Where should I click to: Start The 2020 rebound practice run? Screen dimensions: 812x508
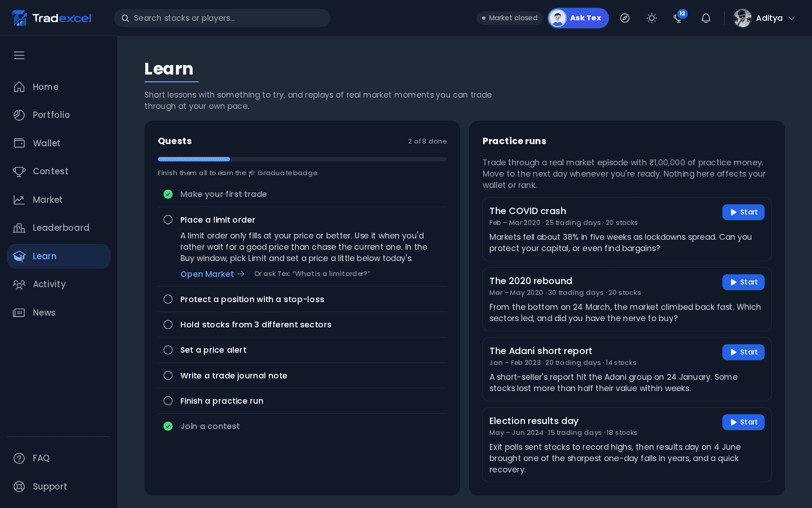pyautogui.click(x=743, y=282)
